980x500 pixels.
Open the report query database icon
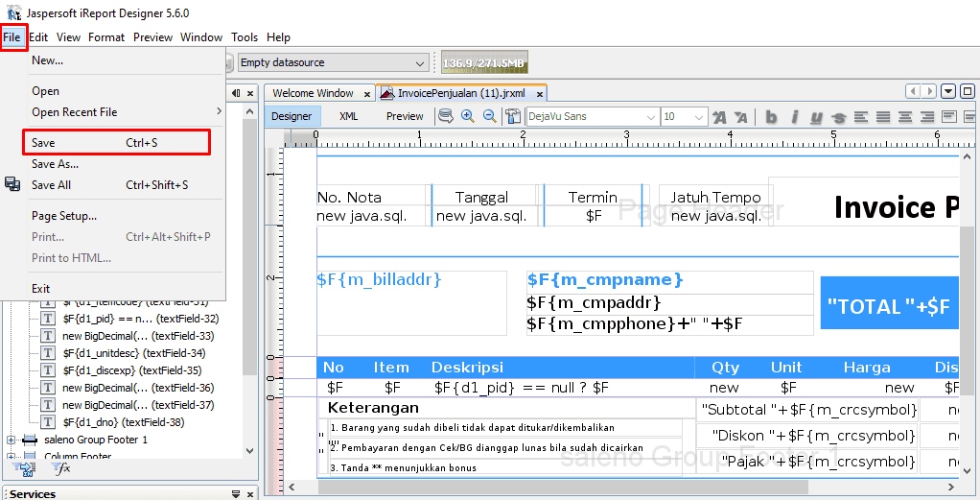click(x=446, y=116)
